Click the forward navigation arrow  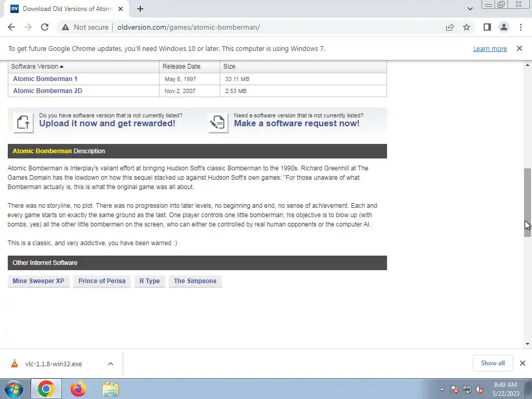(x=28, y=27)
